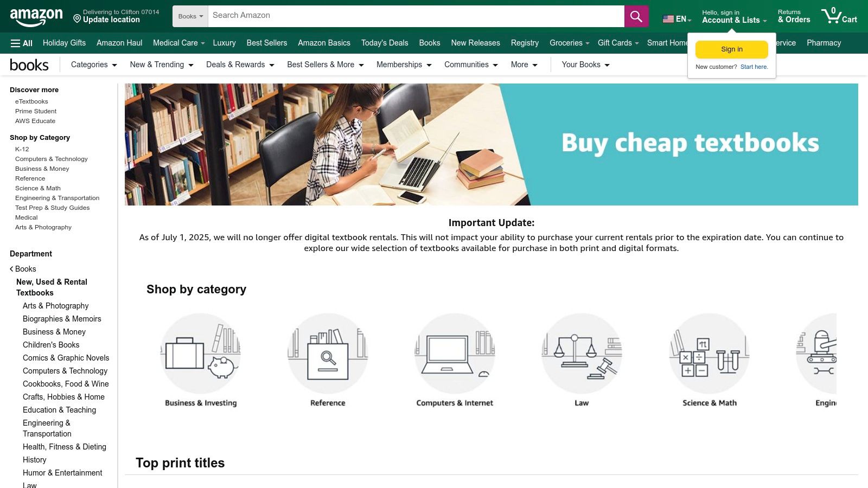Select the Reference category icon
The width and height of the screenshot is (868, 488).
[328, 354]
